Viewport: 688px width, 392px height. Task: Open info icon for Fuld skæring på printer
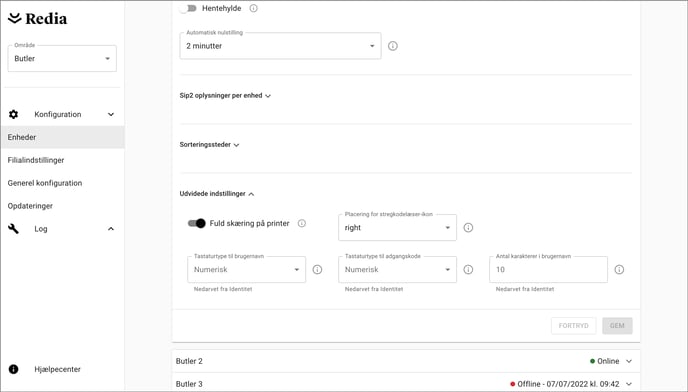(302, 223)
